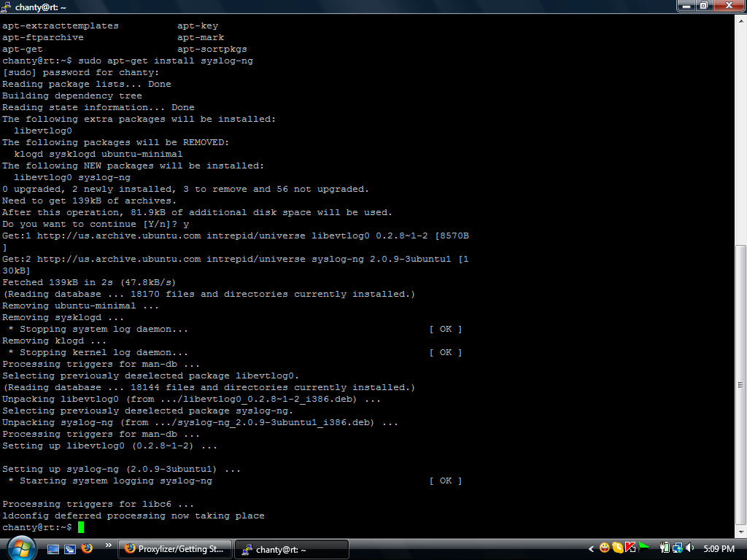Switch to the Proxylizer Firefox window

coord(174,549)
